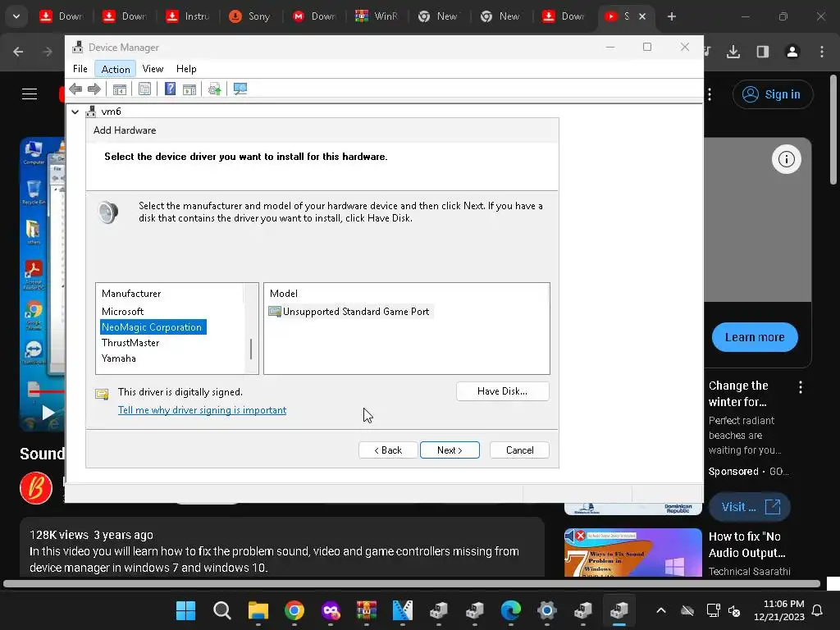
Task: Click the browser back navigation arrow
Action: pos(18,52)
